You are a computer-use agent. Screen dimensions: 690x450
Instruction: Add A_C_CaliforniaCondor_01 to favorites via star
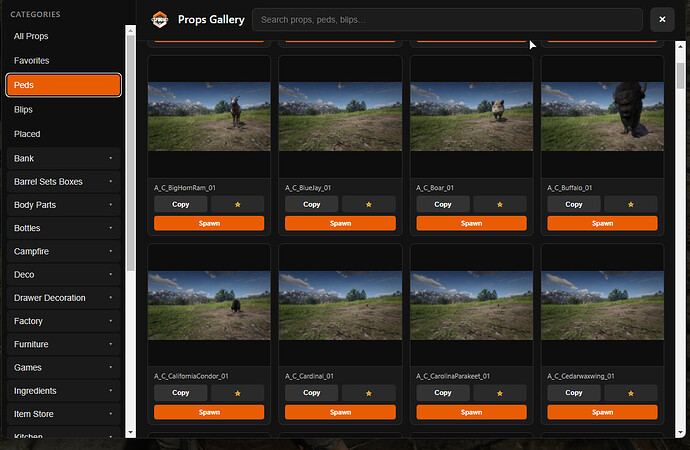(238, 393)
